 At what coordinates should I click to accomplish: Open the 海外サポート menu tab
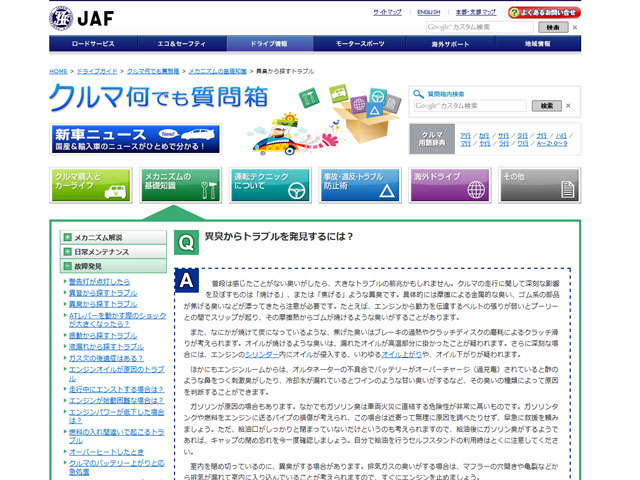point(451,44)
